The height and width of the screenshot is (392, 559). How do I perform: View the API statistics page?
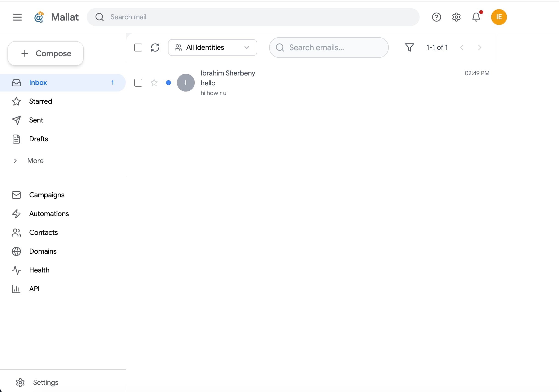pos(35,289)
